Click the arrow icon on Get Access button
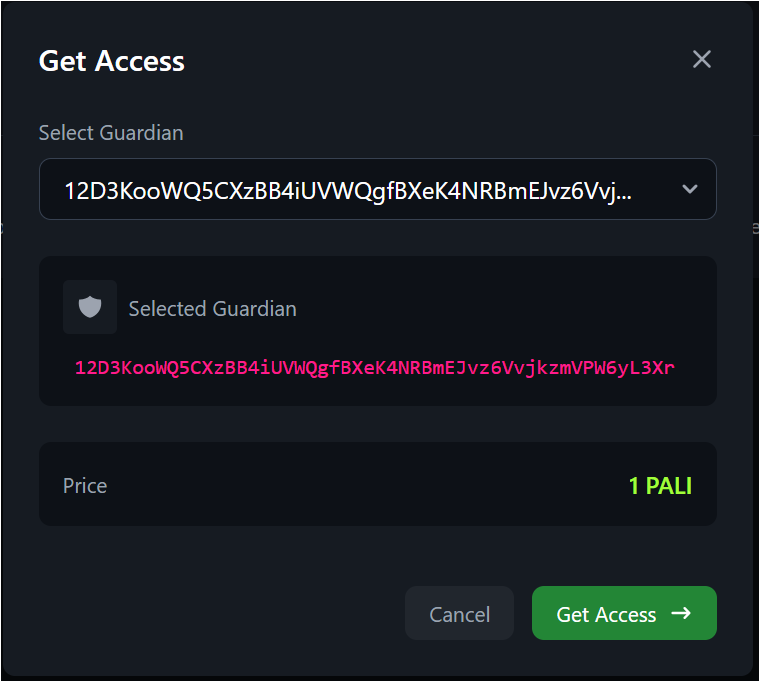Screen dimensions: 760x682 [x=681, y=613]
